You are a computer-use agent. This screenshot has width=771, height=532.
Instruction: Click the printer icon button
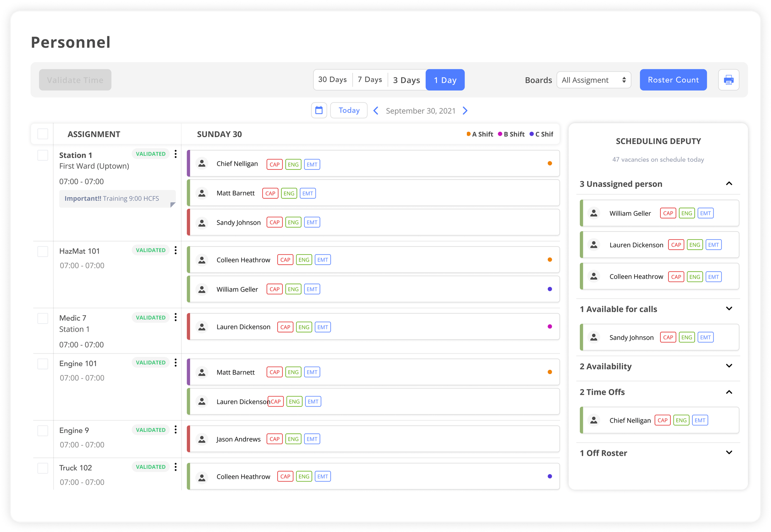(x=728, y=80)
